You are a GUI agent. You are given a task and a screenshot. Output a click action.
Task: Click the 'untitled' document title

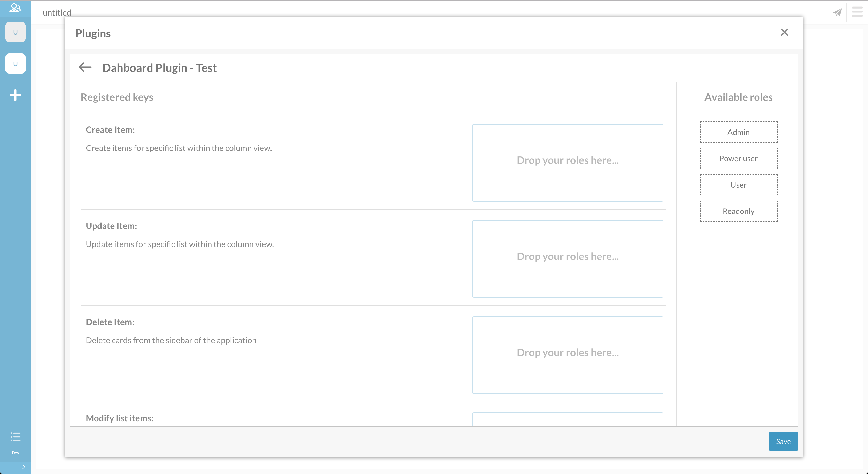pyautogui.click(x=57, y=12)
